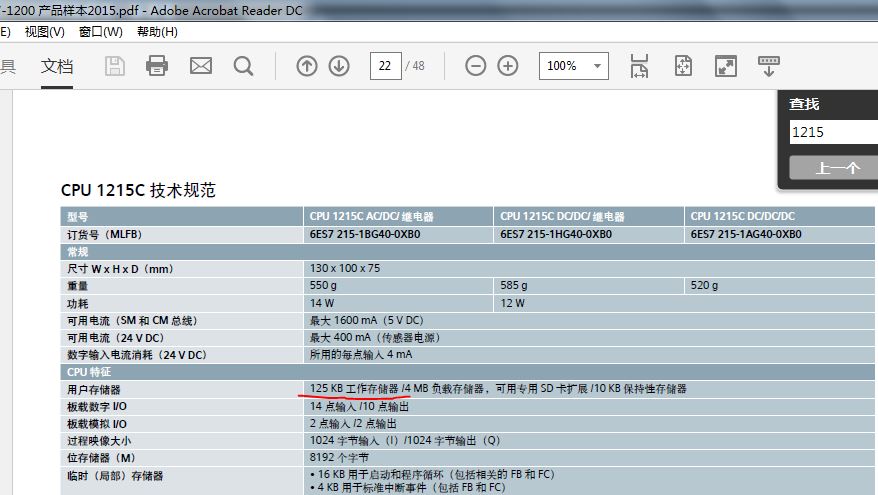Enter full screen view mode icon
Screen dimensions: 878x495
click(x=726, y=66)
